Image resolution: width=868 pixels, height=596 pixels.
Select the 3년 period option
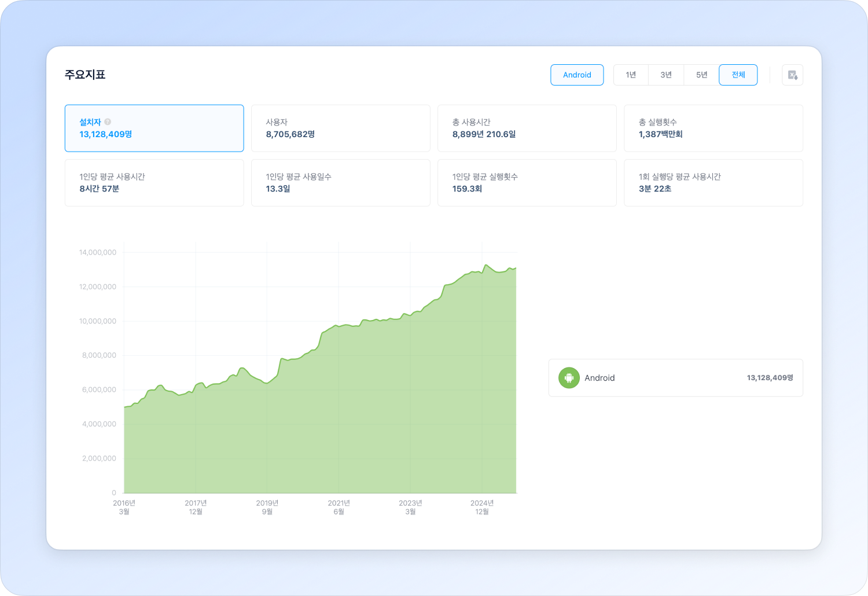[x=666, y=75]
